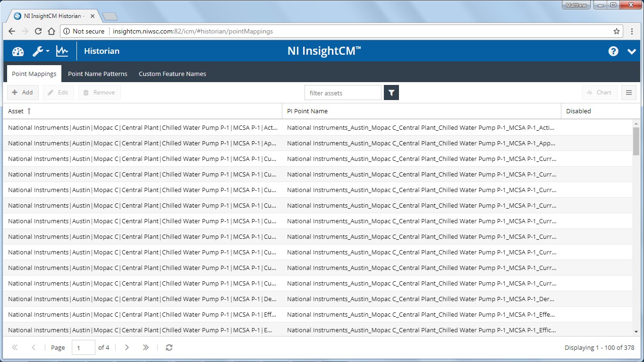Click the funnel filter icon
This screenshot has width=644, height=362.
[x=391, y=93]
